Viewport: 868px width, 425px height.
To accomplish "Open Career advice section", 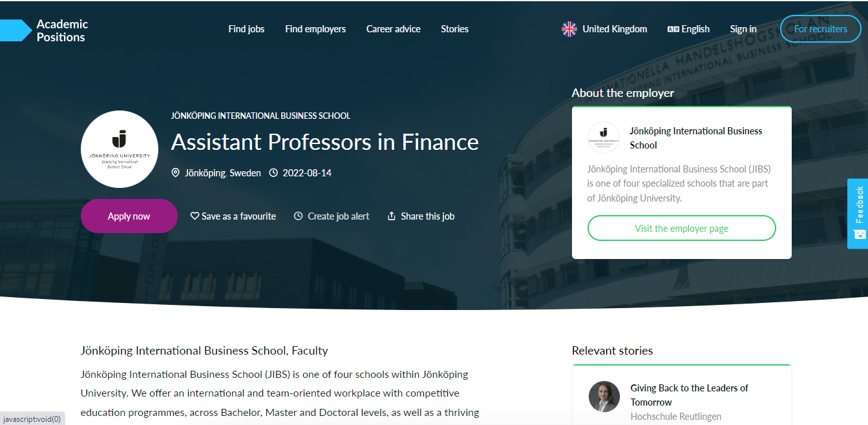I will point(393,29).
